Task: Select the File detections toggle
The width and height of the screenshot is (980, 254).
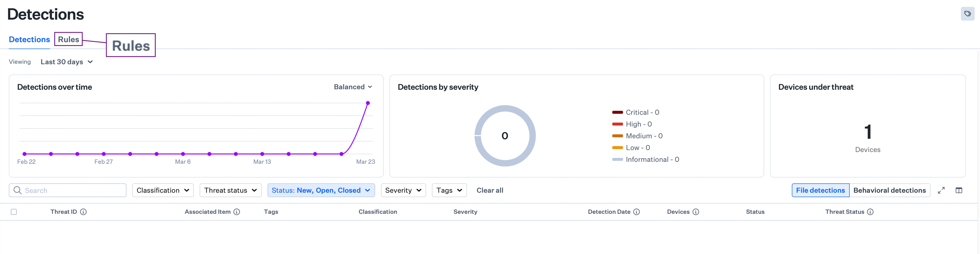Action: 821,190
